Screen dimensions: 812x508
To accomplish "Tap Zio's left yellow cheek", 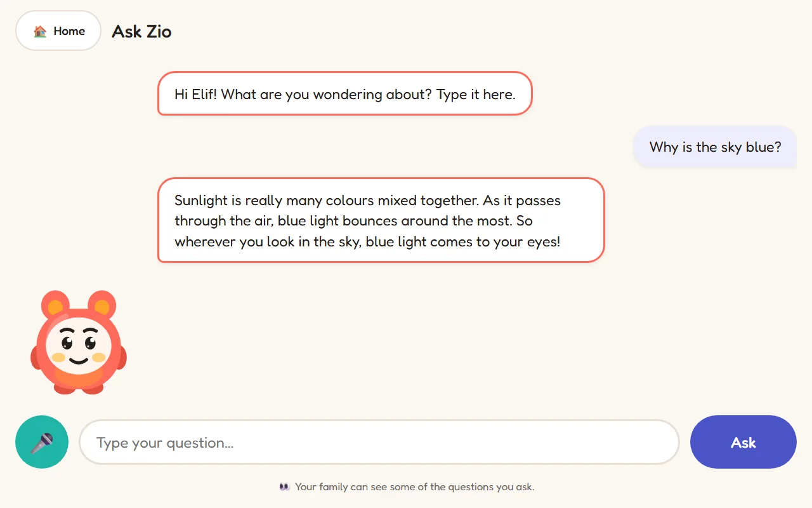I will tap(58, 358).
